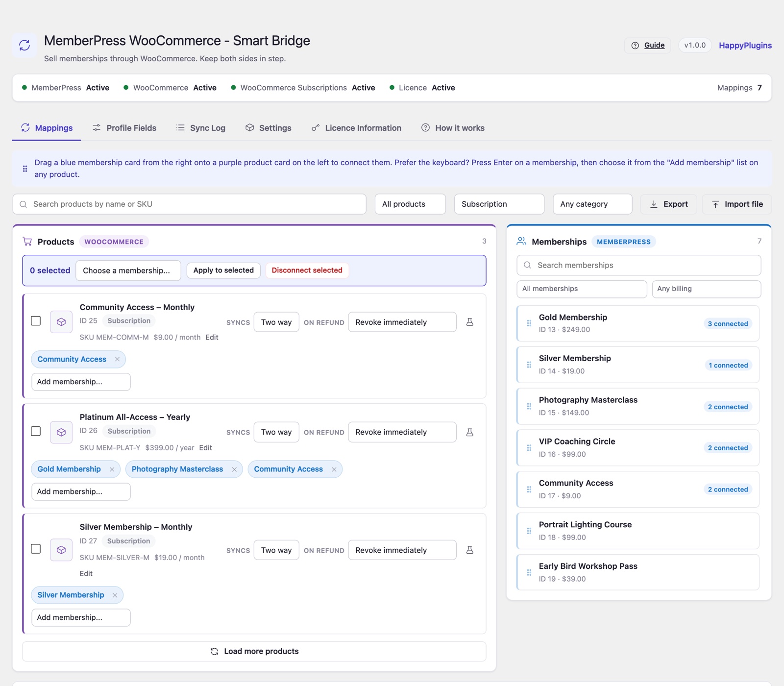Open the Subscription type filter dropdown
This screenshot has height=686, width=784.
pyautogui.click(x=499, y=204)
